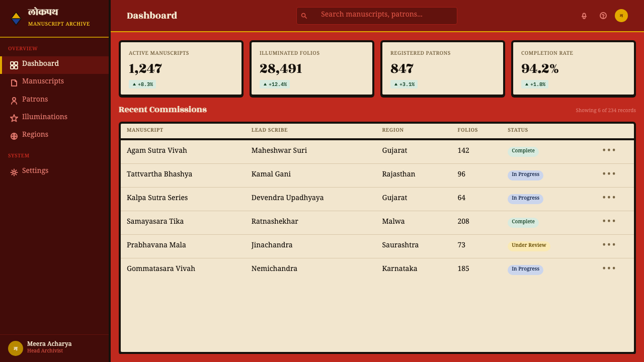
Task: Open the notifications bell icon
Action: pos(584,16)
